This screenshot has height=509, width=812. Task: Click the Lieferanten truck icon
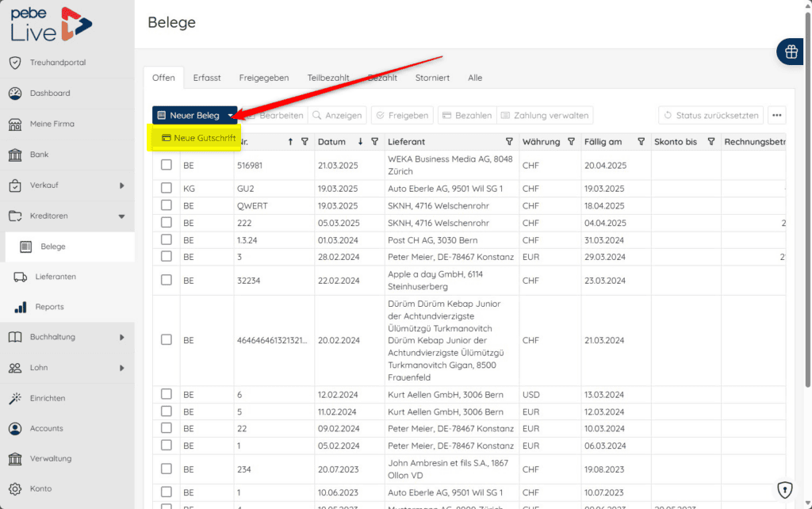click(20, 277)
